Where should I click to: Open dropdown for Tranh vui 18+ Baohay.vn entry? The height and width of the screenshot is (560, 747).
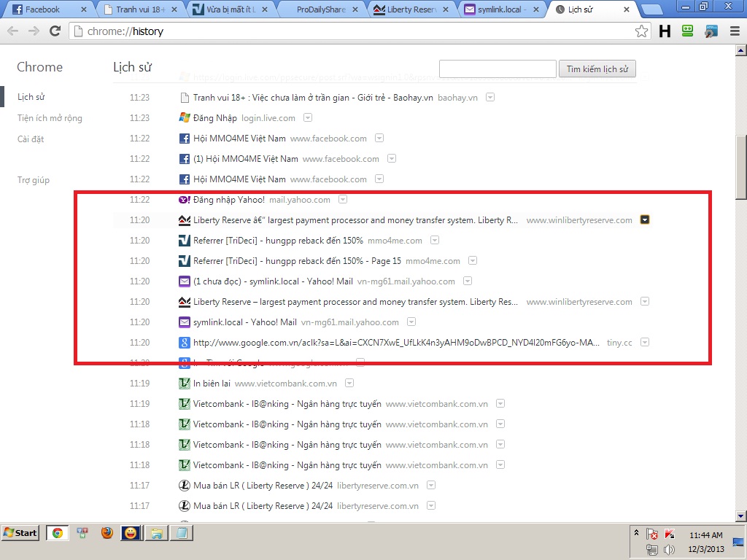(489, 97)
